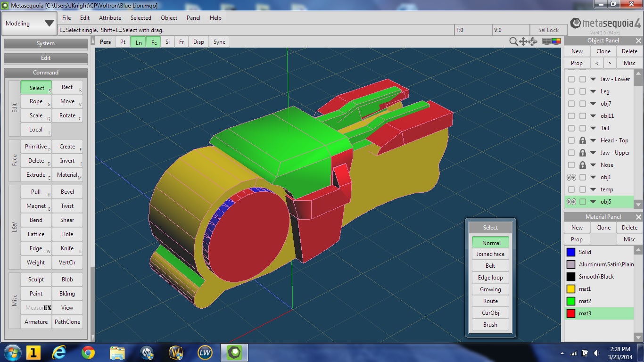Toggle the lock checkbox for temp
644x362 pixels.
pos(583,189)
